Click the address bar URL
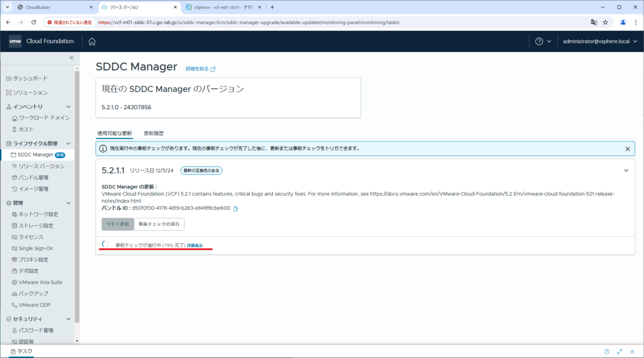Viewport: 644px width, 358px height. click(248, 23)
